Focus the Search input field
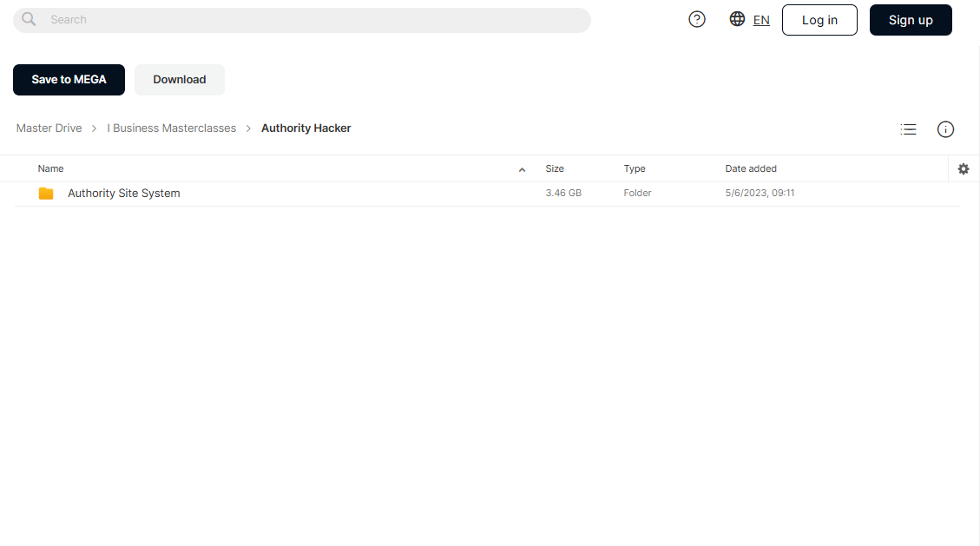Image resolution: width=980 pixels, height=546 pixels. tap(302, 20)
